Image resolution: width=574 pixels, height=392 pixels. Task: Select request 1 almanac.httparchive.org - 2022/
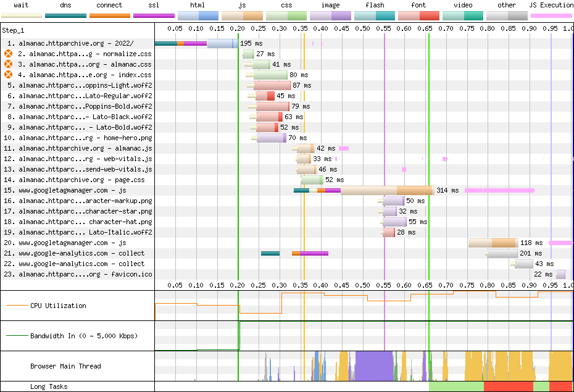pyautogui.click(x=70, y=43)
